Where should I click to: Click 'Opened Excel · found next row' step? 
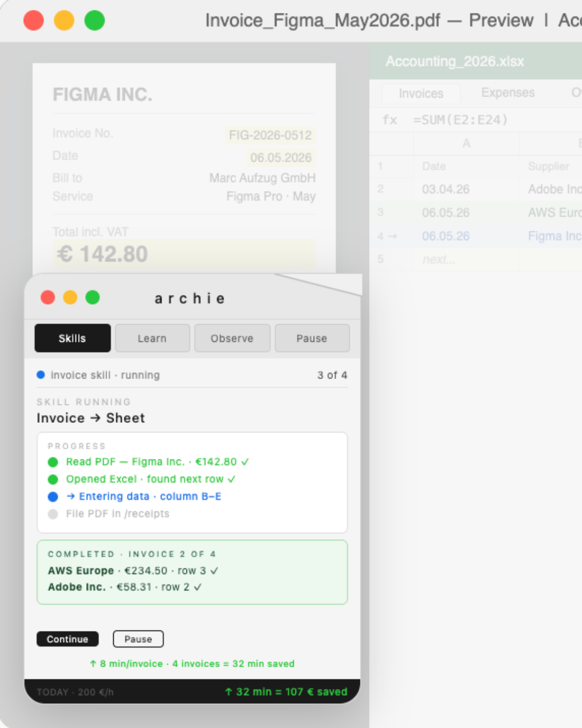pos(151,479)
